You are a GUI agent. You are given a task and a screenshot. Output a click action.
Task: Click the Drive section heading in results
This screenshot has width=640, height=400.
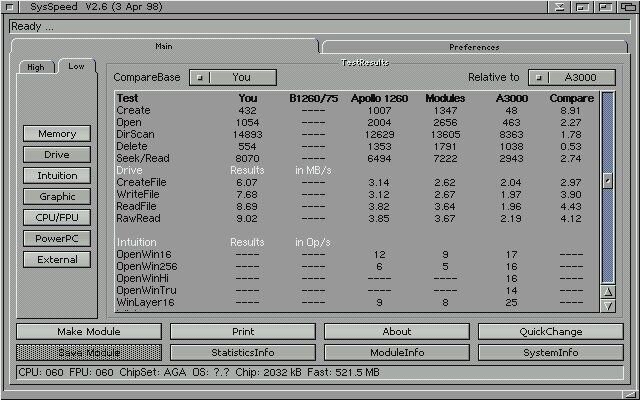[129, 170]
